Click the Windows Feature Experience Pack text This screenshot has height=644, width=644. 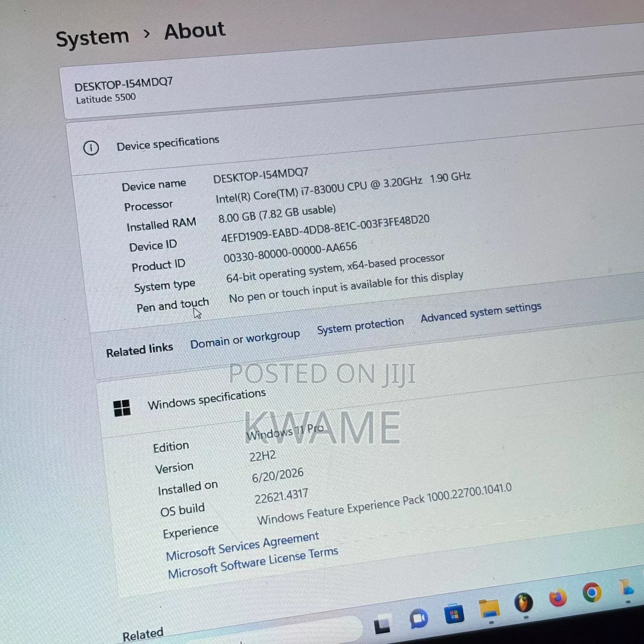click(x=384, y=504)
